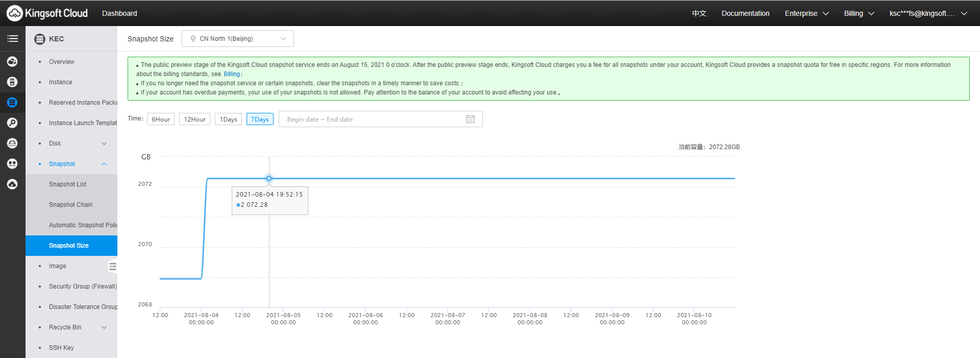Open the hamburger menu in the left rail
980x358 pixels.
[x=13, y=39]
